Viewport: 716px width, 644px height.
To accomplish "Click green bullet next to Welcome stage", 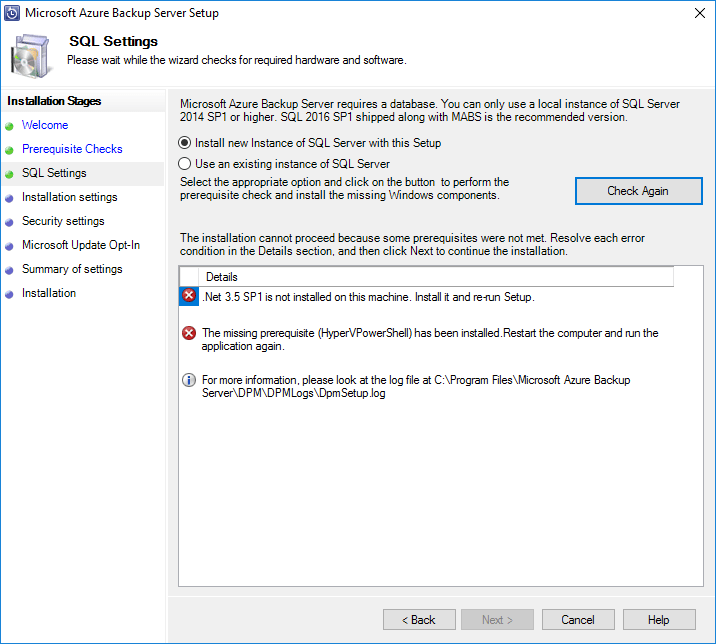I will click(x=10, y=126).
